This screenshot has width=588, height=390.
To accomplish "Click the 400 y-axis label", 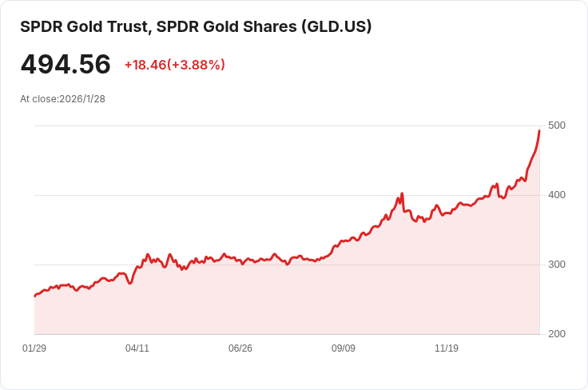I will pos(557,195).
